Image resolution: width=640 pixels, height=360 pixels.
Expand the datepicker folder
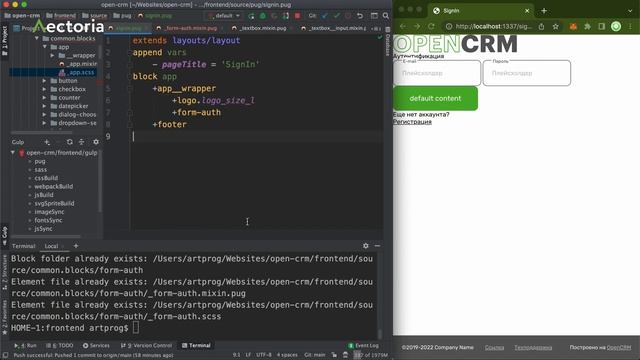tap(44, 106)
